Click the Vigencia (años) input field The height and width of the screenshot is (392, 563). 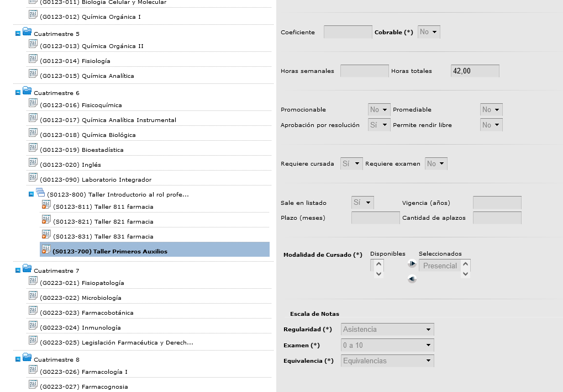pyautogui.click(x=497, y=203)
